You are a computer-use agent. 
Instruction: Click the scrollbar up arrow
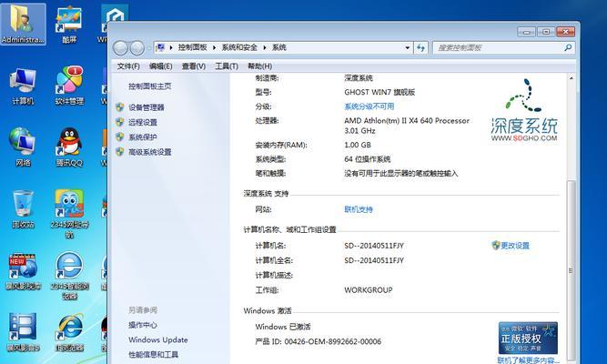pyautogui.click(x=571, y=78)
